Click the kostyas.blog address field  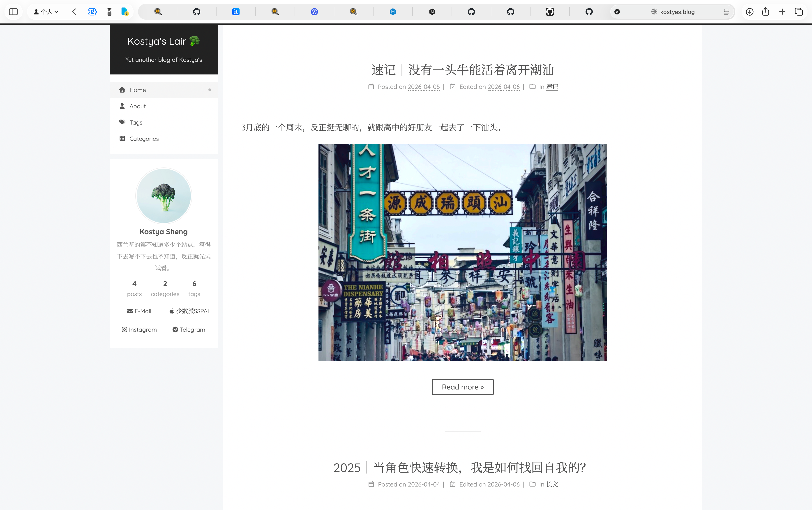[x=677, y=12]
